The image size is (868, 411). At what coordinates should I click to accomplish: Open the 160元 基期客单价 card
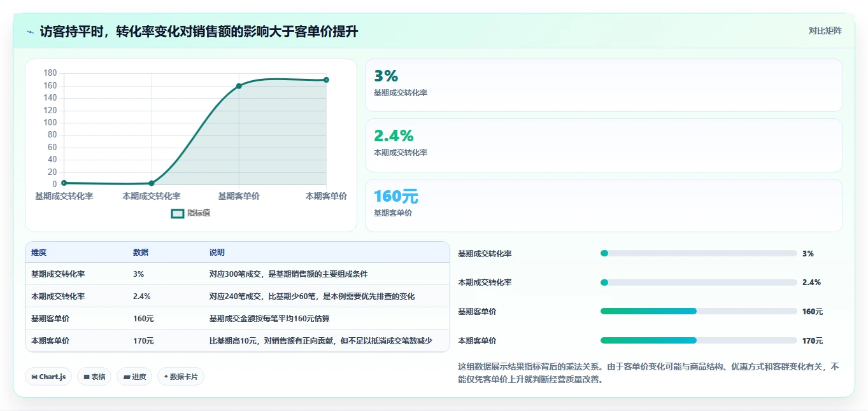[604, 205]
